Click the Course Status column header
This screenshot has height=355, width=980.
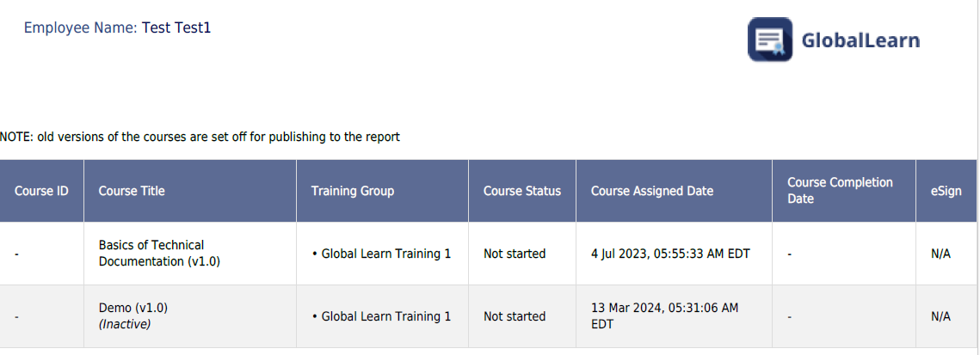point(522,191)
